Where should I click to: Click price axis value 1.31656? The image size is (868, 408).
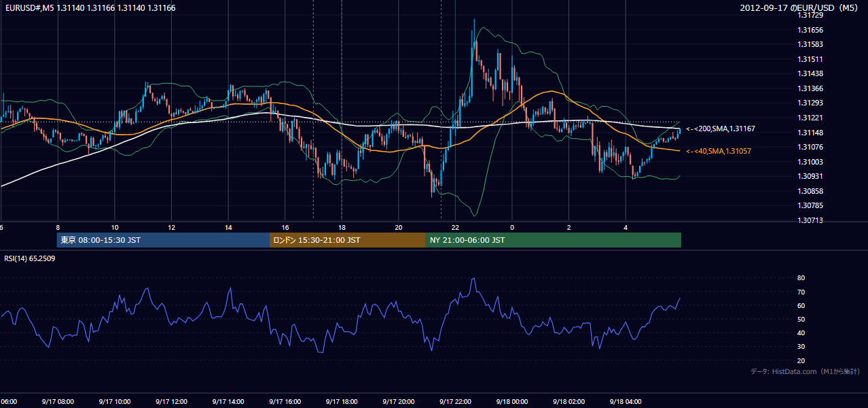point(810,30)
